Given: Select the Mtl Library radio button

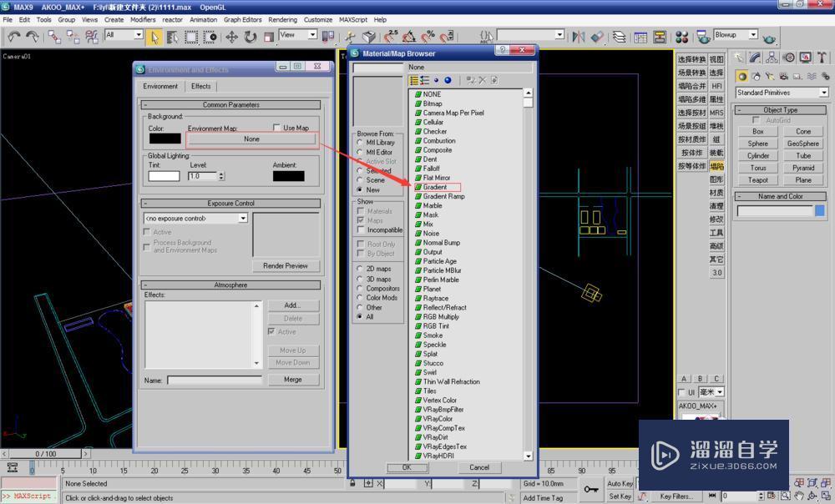Looking at the screenshot, I should pyautogui.click(x=360, y=143).
